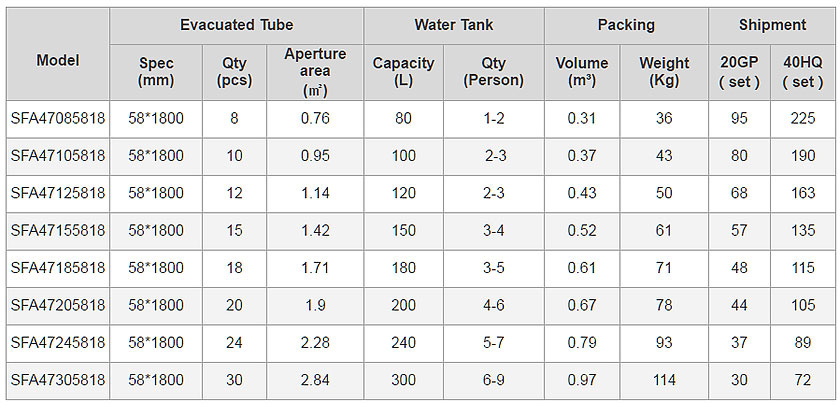This screenshot has width=840, height=405.
Task: Click model SFA47305818 cell
Action: point(57,379)
